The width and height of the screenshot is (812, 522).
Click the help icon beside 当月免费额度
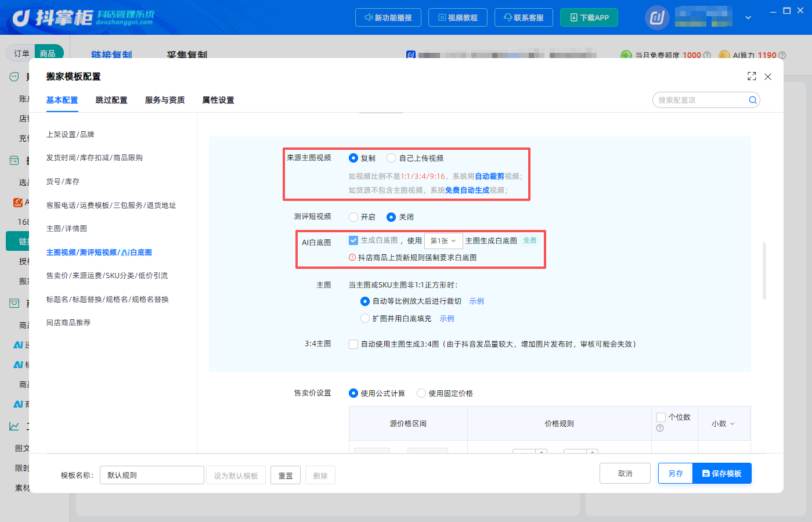707,55
